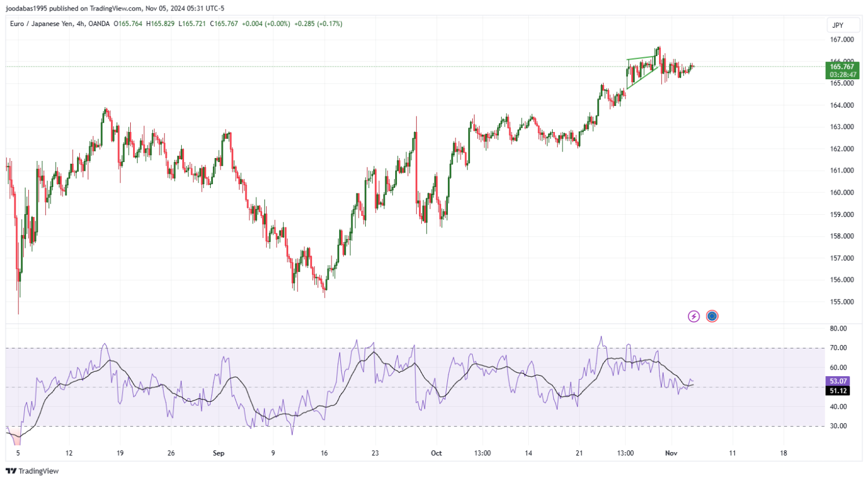868x481 pixels.
Task: Click the 158.000 price axis label
Action: click(842, 236)
